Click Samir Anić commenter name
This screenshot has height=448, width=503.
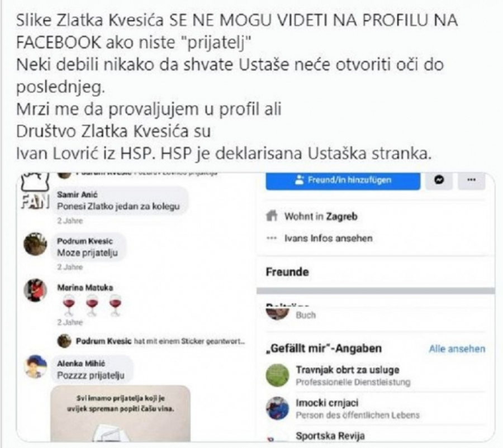click(77, 194)
